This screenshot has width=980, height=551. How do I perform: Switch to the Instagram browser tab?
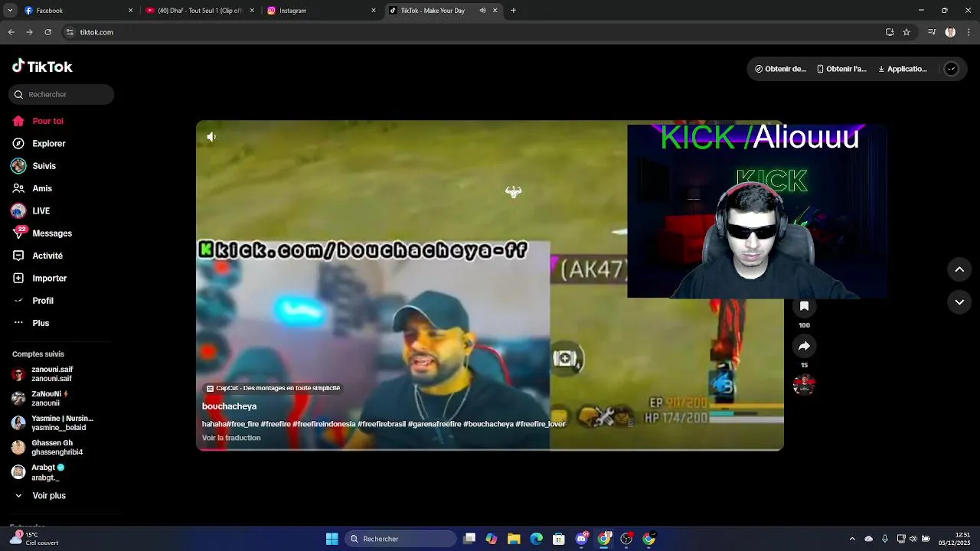320,11
